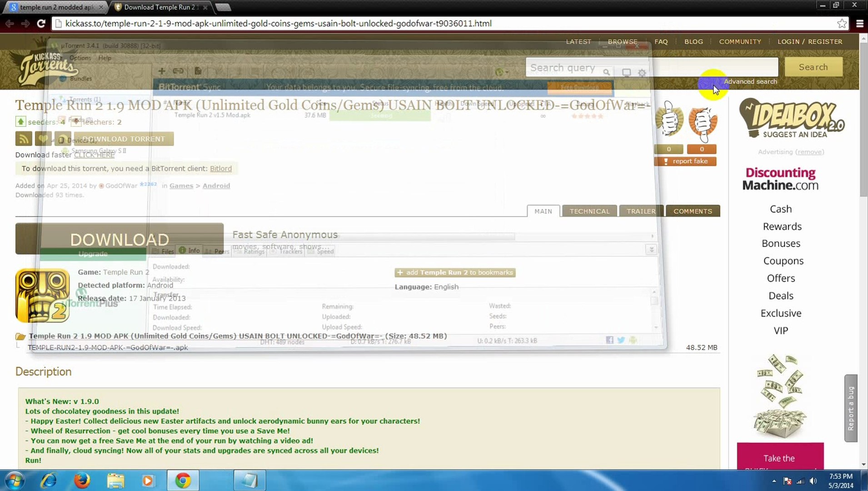This screenshot has height=491, width=868.
Task: Follow the 'CLICK HERE' download faster link
Action: pos(94,155)
